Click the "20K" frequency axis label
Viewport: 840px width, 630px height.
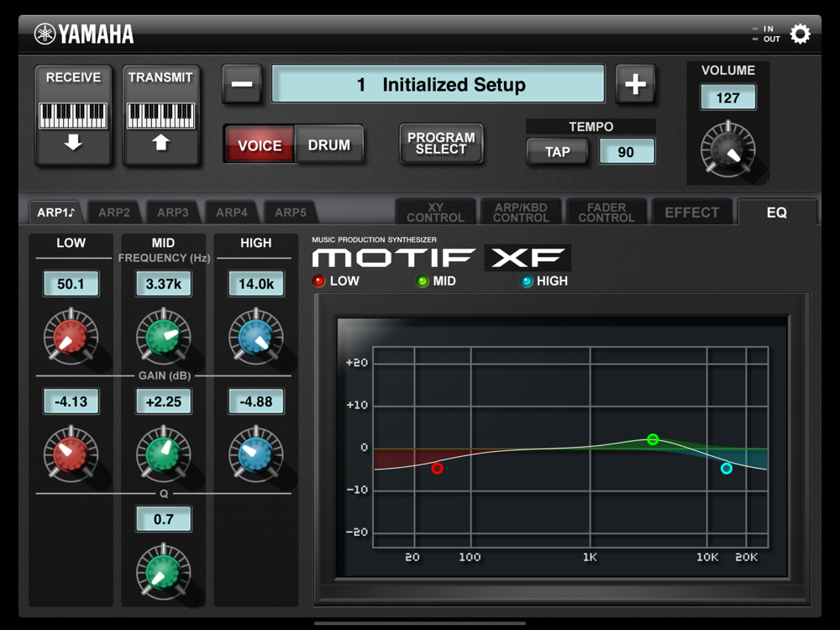pos(746,557)
